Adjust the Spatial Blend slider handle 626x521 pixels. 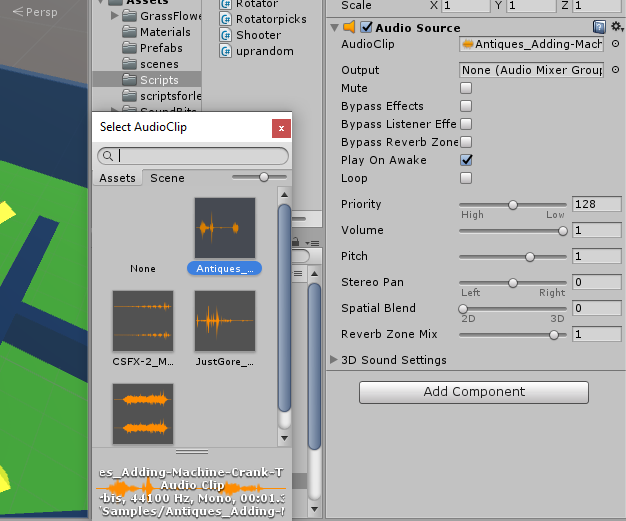(x=463, y=309)
